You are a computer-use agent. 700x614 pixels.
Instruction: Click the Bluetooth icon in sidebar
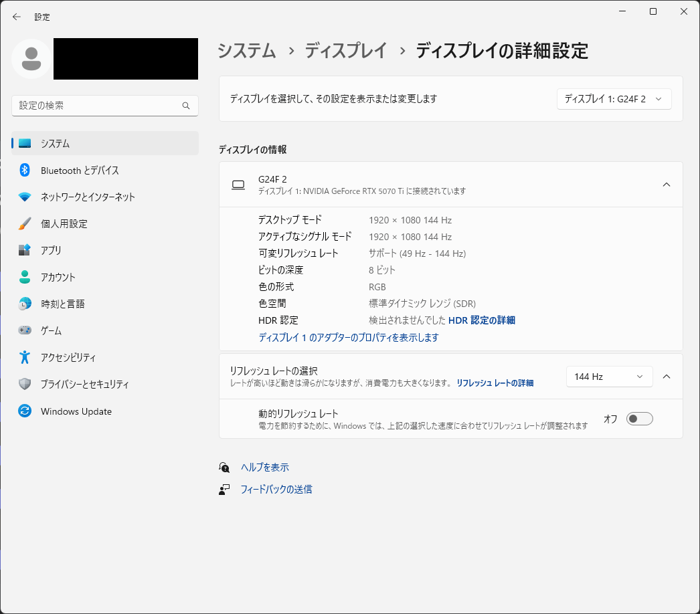coord(25,170)
